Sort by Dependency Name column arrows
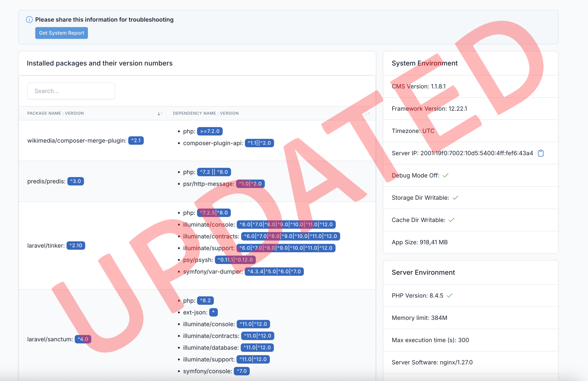 [x=368, y=114]
